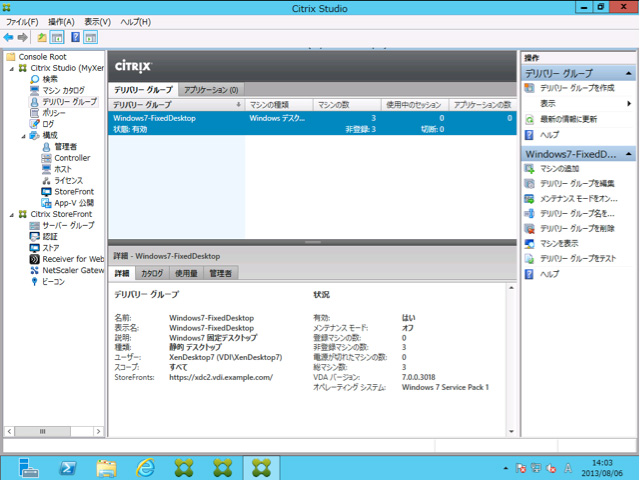Click デリバリー グループをテスト action

578,258
